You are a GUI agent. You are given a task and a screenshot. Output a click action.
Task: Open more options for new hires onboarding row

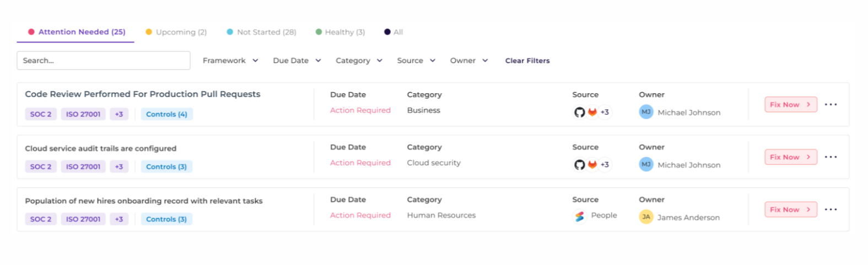point(831,209)
